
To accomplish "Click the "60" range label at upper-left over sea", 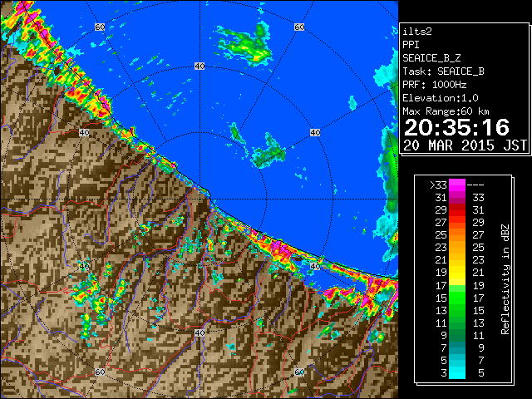I will coord(100,27).
